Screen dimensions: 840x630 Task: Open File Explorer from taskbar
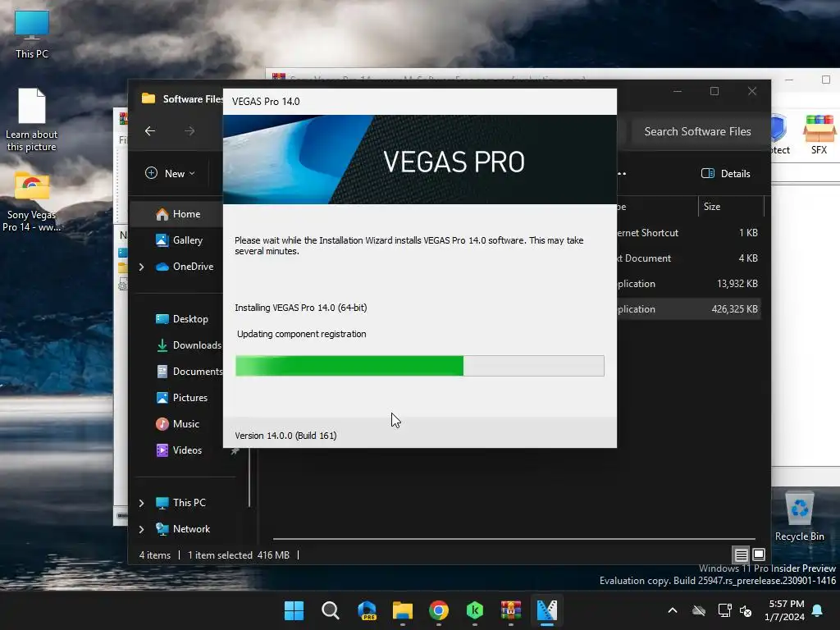pyautogui.click(x=402, y=610)
